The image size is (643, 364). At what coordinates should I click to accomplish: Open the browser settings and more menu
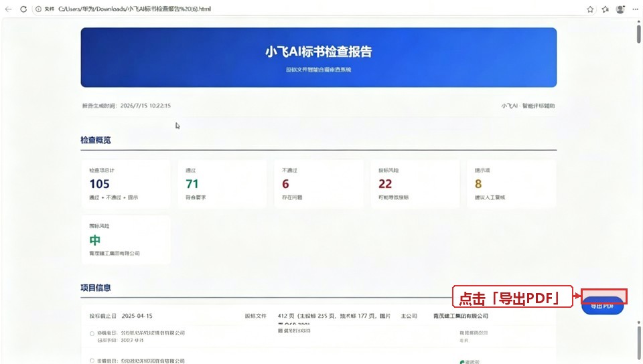pyautogui.click(x=635, y=9)
